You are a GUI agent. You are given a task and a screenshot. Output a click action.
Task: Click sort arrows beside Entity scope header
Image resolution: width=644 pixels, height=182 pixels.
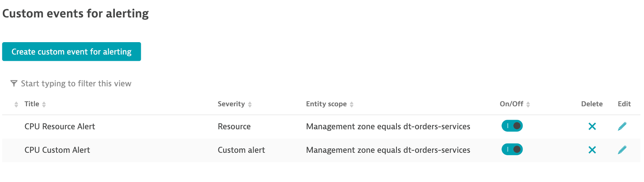point(352,105)
